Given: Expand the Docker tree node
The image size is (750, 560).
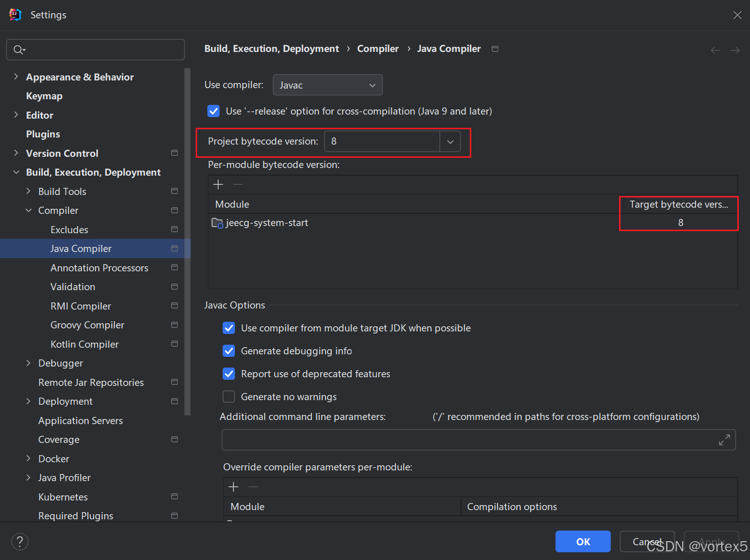Looking at the screenshot, I should 28,458.
